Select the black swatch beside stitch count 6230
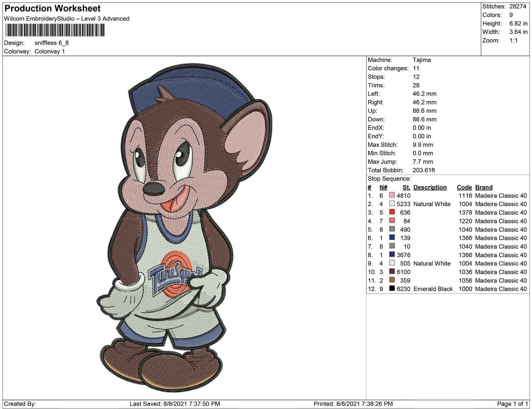Viewport: 532px width, 409px height. 392,288
